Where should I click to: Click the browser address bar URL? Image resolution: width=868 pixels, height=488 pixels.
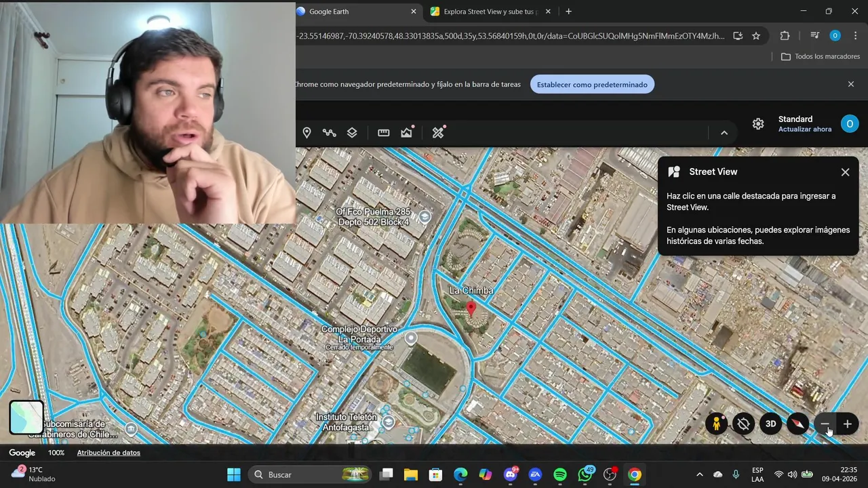point(511,36)
